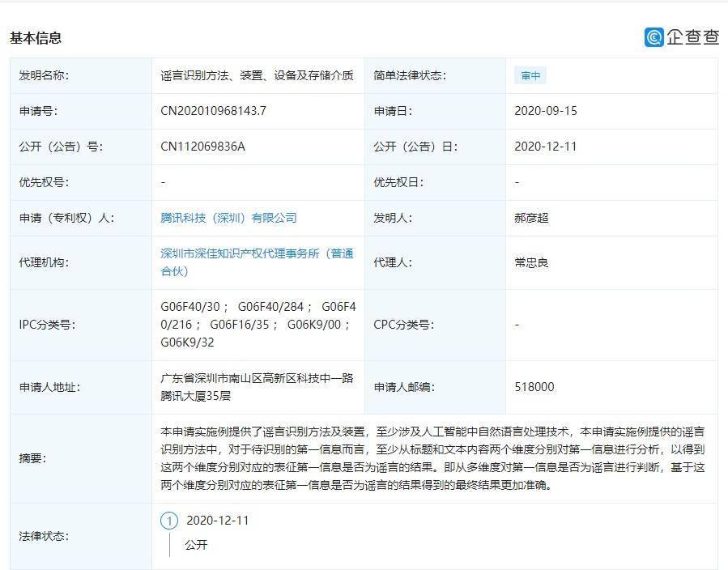The height and width of the screenshot is (570, 728).
Task: Select the 基本信息 section heading
Action: tap(36, 37)
